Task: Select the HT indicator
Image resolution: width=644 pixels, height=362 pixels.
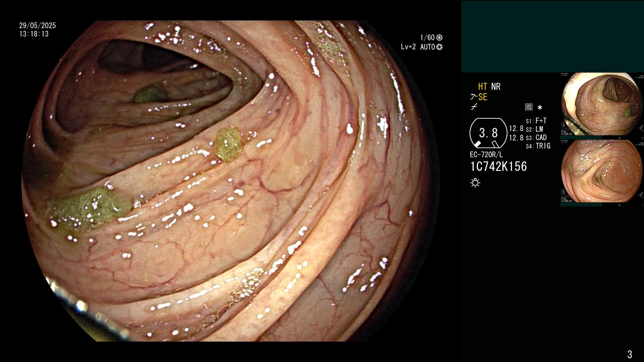Action: pyautogui.click(x=482, y=86)
